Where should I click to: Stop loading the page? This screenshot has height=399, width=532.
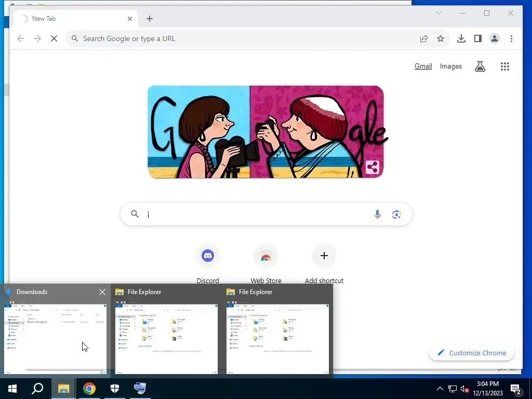(x=54, y=38)
